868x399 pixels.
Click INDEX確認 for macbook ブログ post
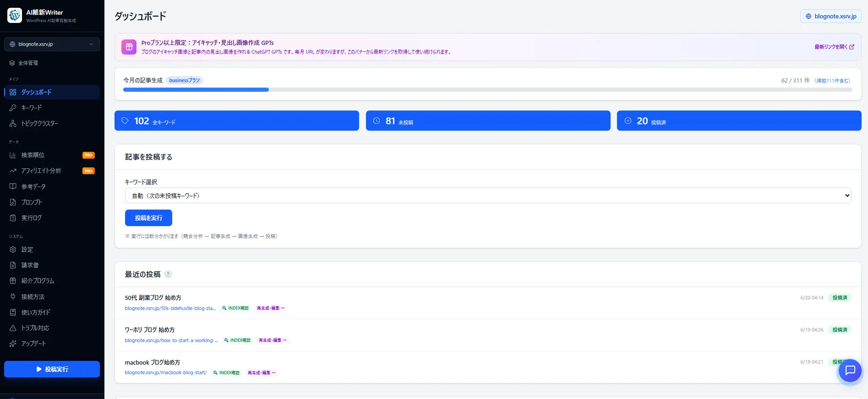(x=226, y=373)
